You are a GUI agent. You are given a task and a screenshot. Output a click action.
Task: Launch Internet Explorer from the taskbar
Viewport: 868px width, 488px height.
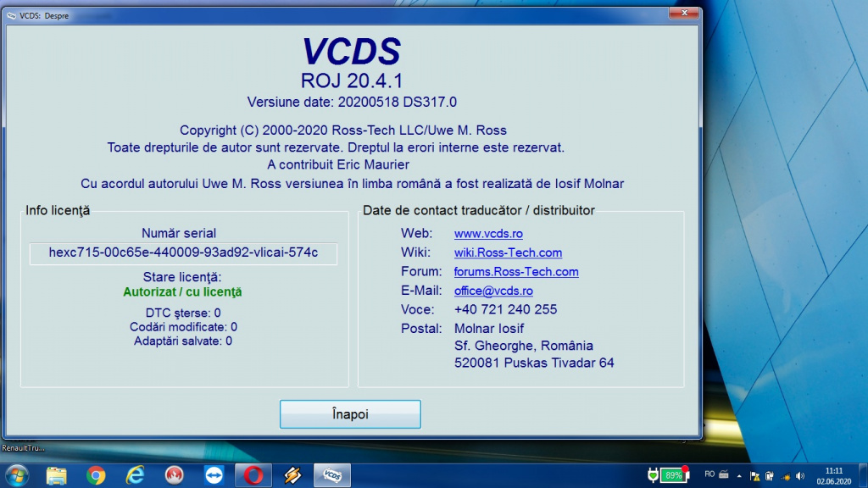pyautogui.click(x=135, y=475)
